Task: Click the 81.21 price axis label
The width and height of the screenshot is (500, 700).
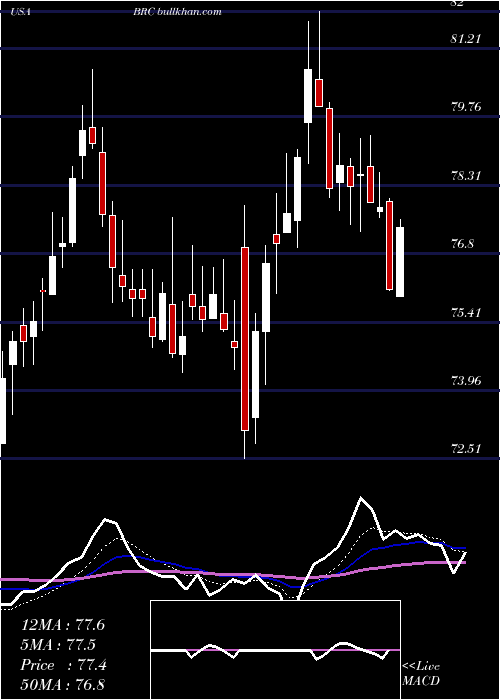Action: [x=465, y=38]
